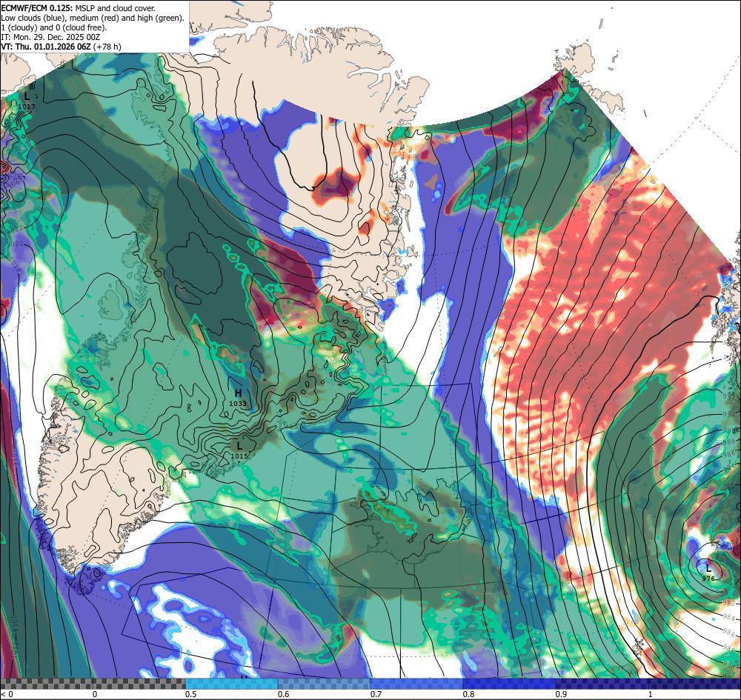The width and height of the screenshot is (741, 700).
Task: Click the '0.8' colorbar tick label
Action: click(469, 694)
